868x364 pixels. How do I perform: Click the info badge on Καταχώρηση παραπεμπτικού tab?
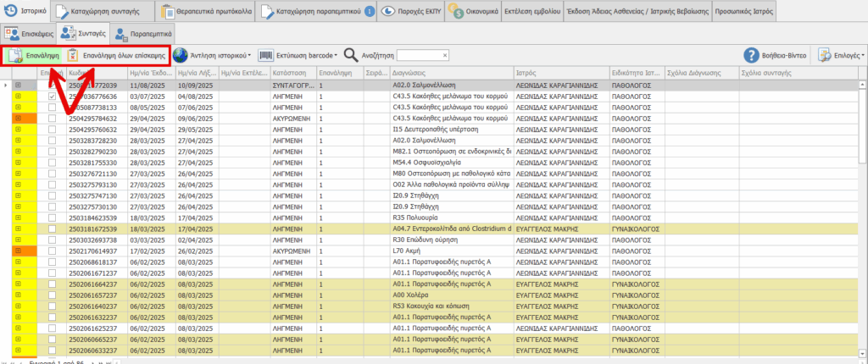(x=369, y=12)
